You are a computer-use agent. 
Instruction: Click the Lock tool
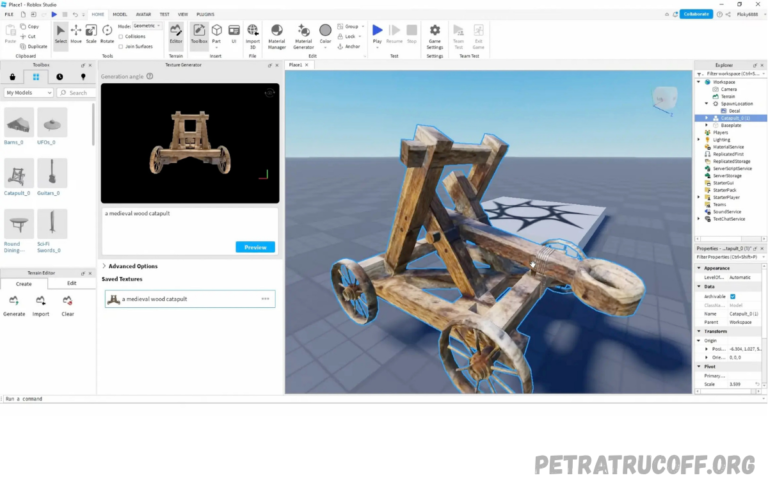[347, 36]
